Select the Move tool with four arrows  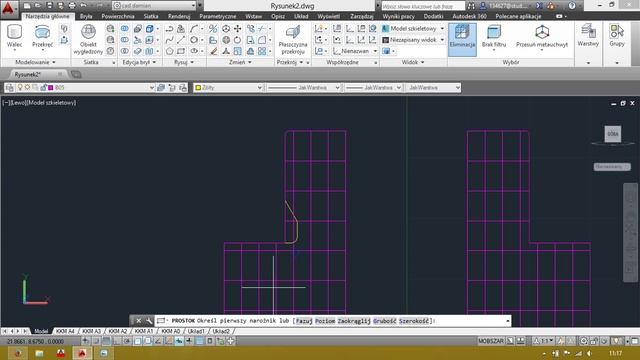[x=237, y=29]
